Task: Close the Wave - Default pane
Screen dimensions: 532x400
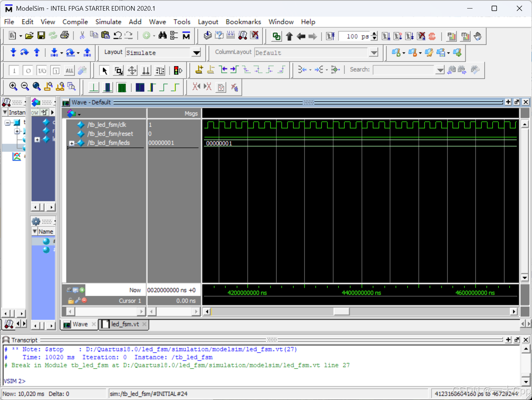Action: click(526, 102)
